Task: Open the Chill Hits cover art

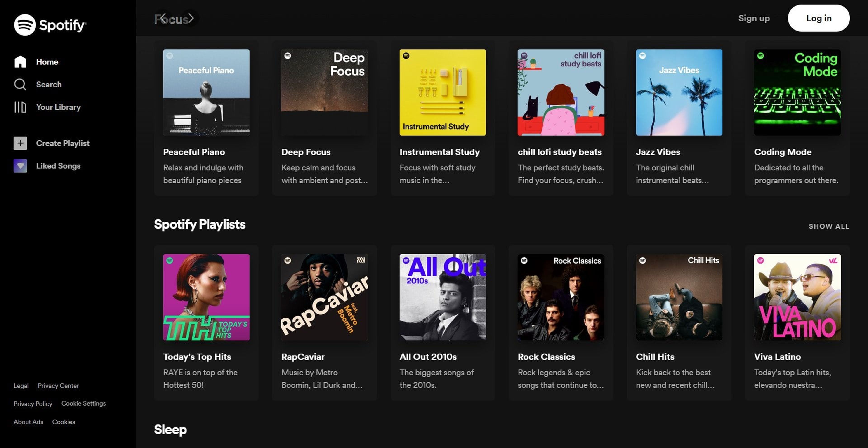Action: pyautogui.click(x=679, y=297)
